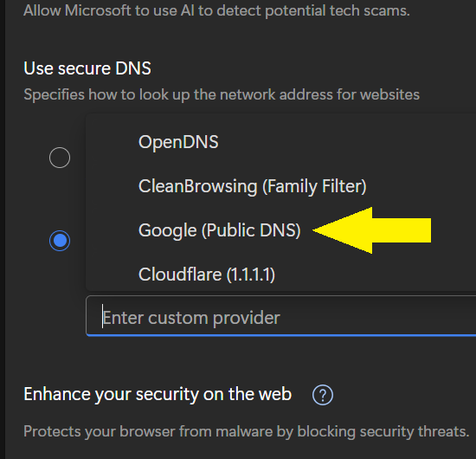Select Cloudflare (1.1.1.1) as DNS provider
Screen dimensions: 476x459
(x=207, y=275)
